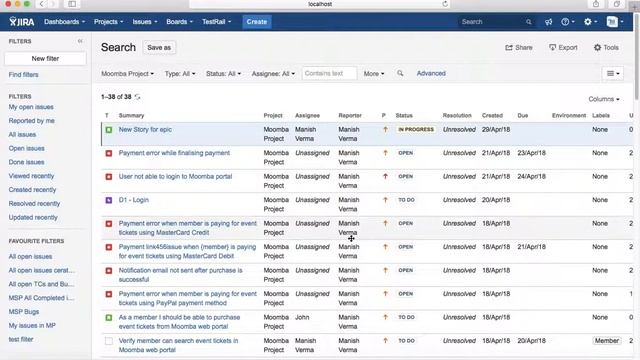Switch to Advanced search
This screenshot has width=640, height=360.
coord(431,73)
